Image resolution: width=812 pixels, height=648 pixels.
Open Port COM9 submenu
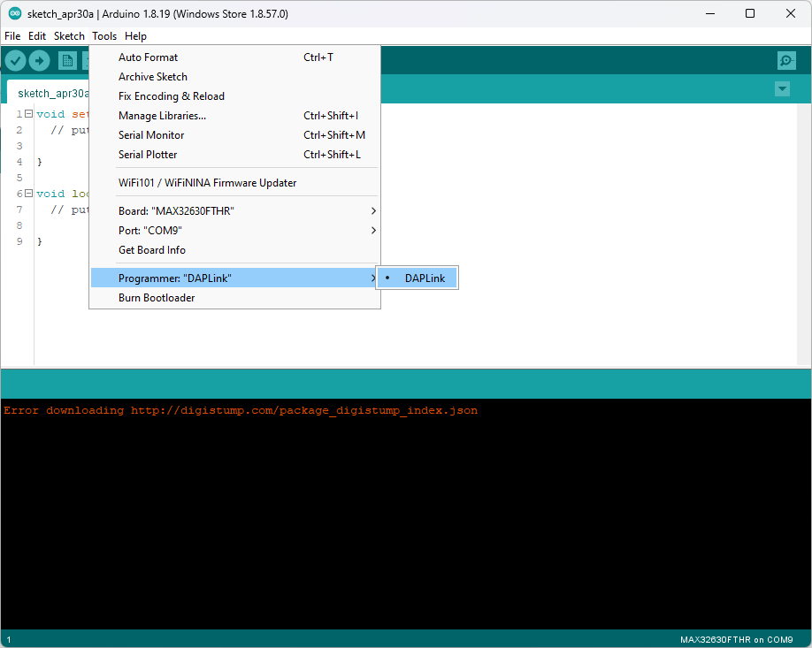[235, 231]
